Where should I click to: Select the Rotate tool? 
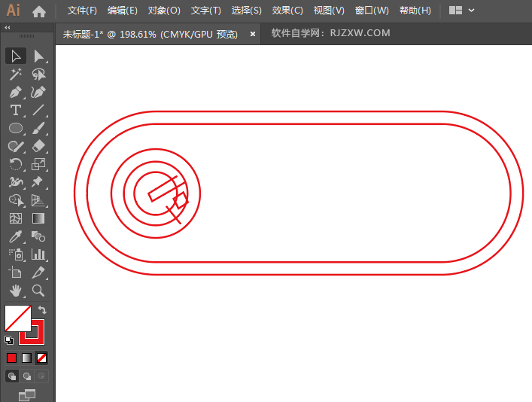[16, 164]
